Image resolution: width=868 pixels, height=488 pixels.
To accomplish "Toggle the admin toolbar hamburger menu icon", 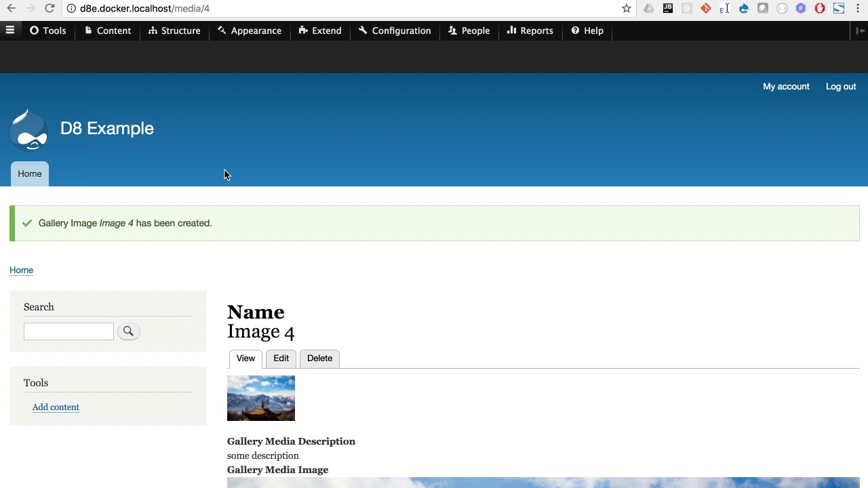I will click(x=10, y=30).
